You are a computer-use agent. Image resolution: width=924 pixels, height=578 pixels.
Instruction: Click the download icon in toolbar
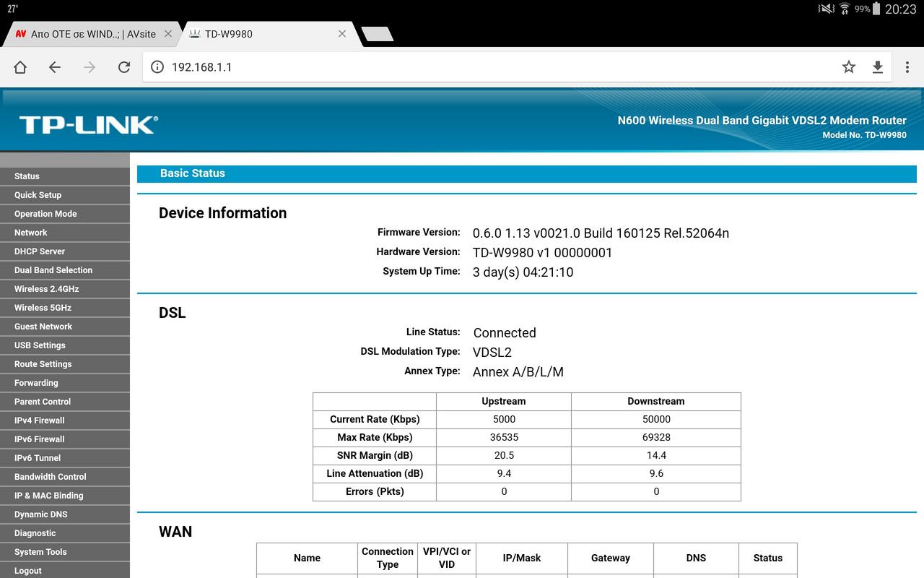pyautogui.click(x=878, y=67)
